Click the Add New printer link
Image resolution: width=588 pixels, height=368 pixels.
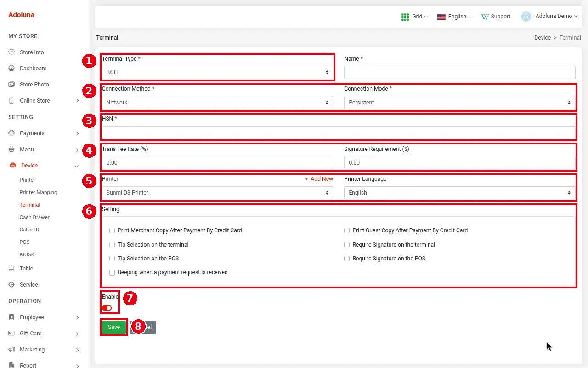click(x=319, y=179)
